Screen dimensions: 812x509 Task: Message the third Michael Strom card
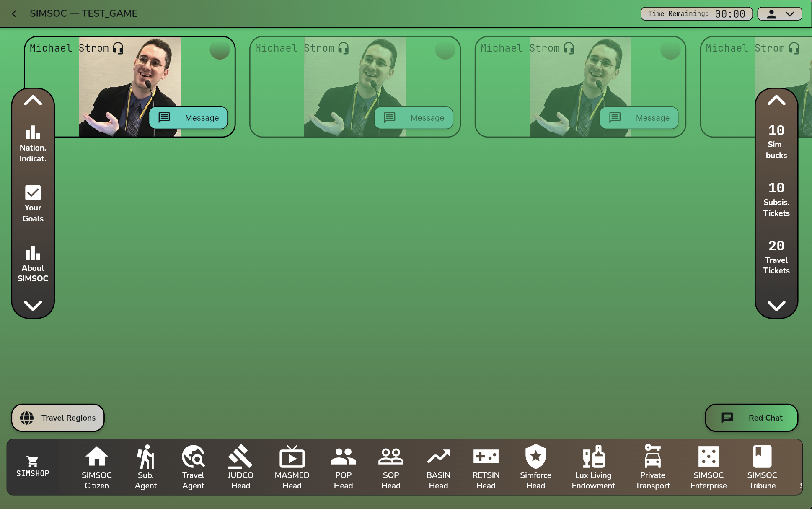(x=639, y=118)
